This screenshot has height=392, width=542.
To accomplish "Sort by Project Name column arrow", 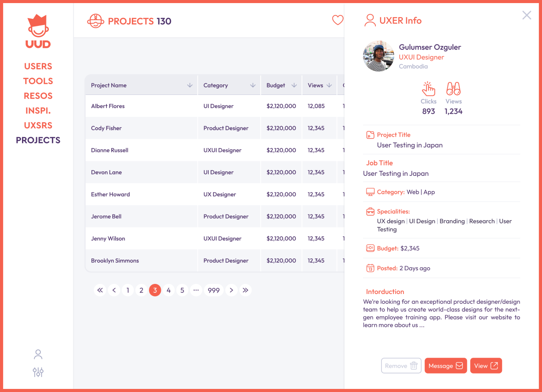I will pos(190,85).
